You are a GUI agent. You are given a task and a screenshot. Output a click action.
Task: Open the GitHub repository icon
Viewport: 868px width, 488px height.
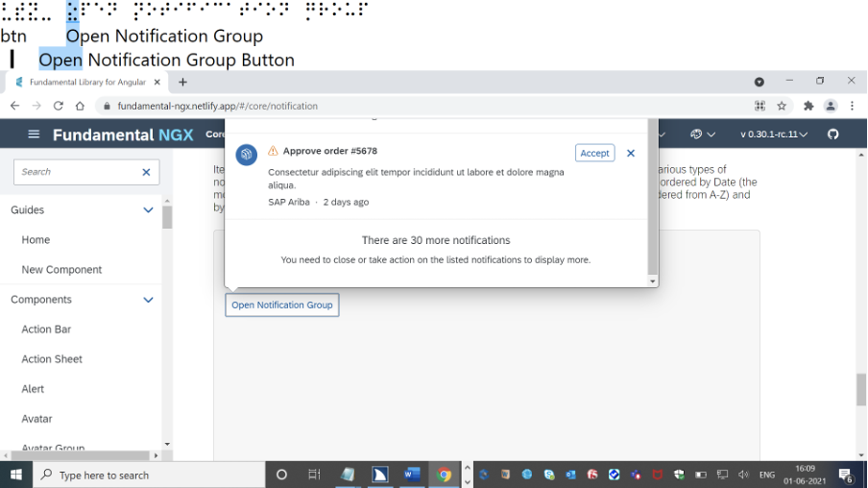(832, 134)
